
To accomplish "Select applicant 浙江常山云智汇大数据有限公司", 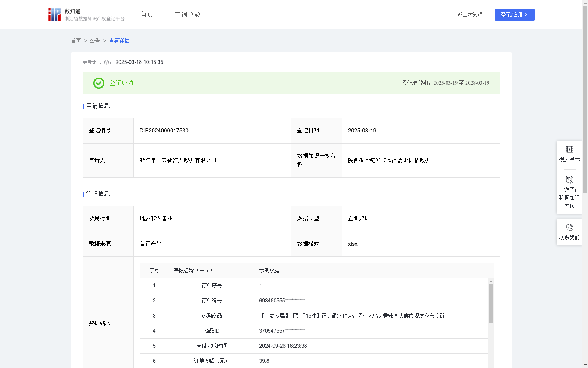I will (x=178, y=160).
